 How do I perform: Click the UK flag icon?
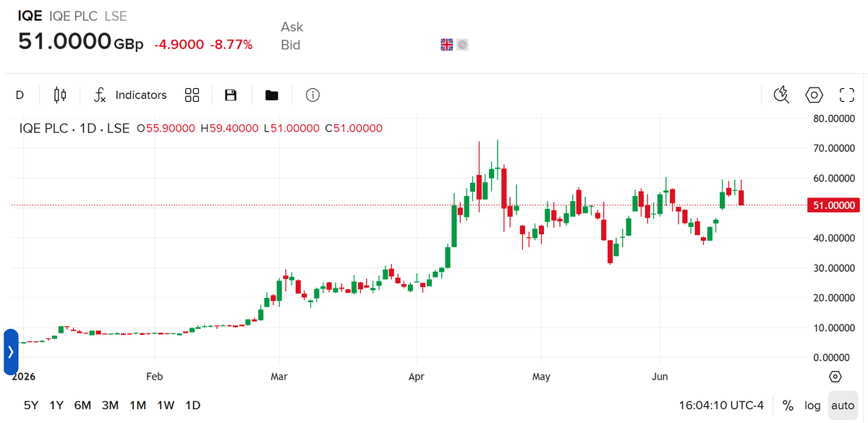click(x=447, y=45)
